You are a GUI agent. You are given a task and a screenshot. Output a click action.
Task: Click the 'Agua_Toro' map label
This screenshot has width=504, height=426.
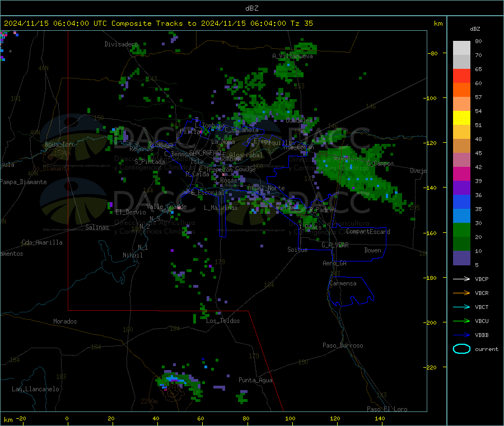[x=60, y=144]
